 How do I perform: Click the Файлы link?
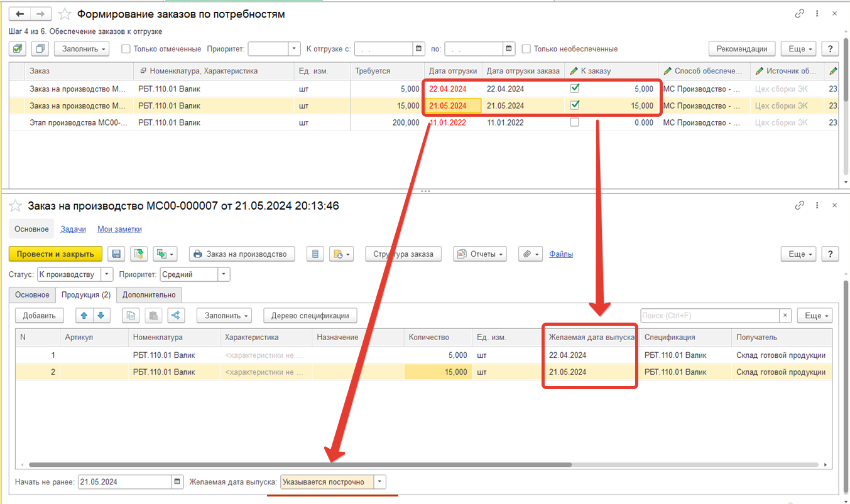point(561,254)
